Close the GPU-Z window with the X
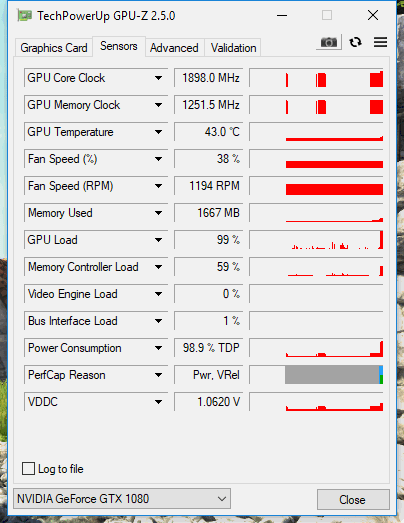This screenshot has width=404, height=523. pos(373,15)
